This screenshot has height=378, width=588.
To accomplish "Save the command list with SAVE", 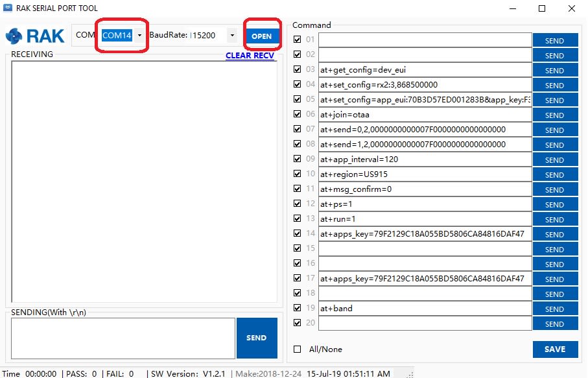I will tap(555, 349).
